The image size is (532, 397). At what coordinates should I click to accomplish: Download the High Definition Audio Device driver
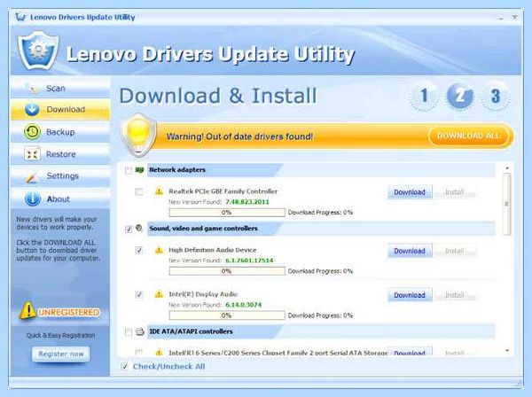click(x=410, y=251)
